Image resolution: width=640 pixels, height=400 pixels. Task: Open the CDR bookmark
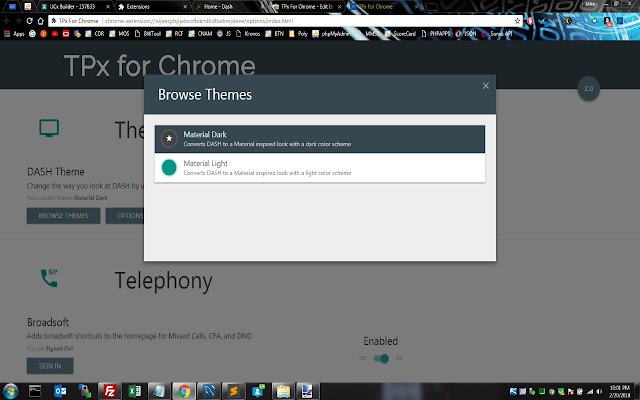pos(95,34)
